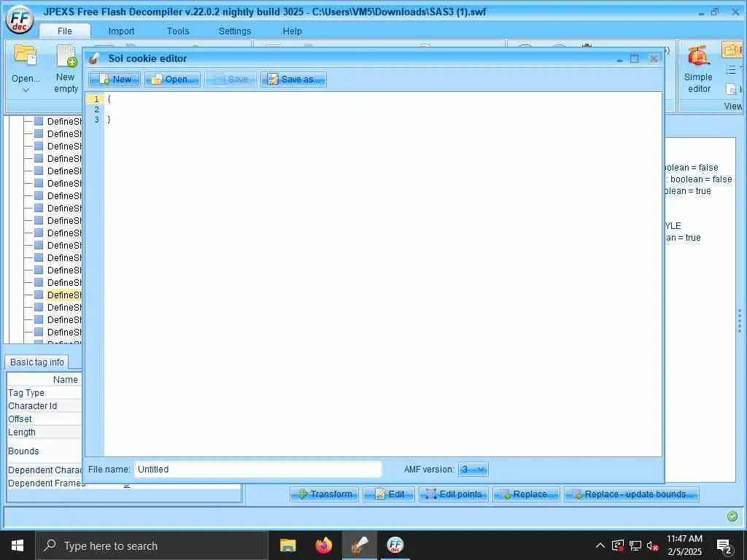Click the Sol cookie editor title icon

point(94,58)
